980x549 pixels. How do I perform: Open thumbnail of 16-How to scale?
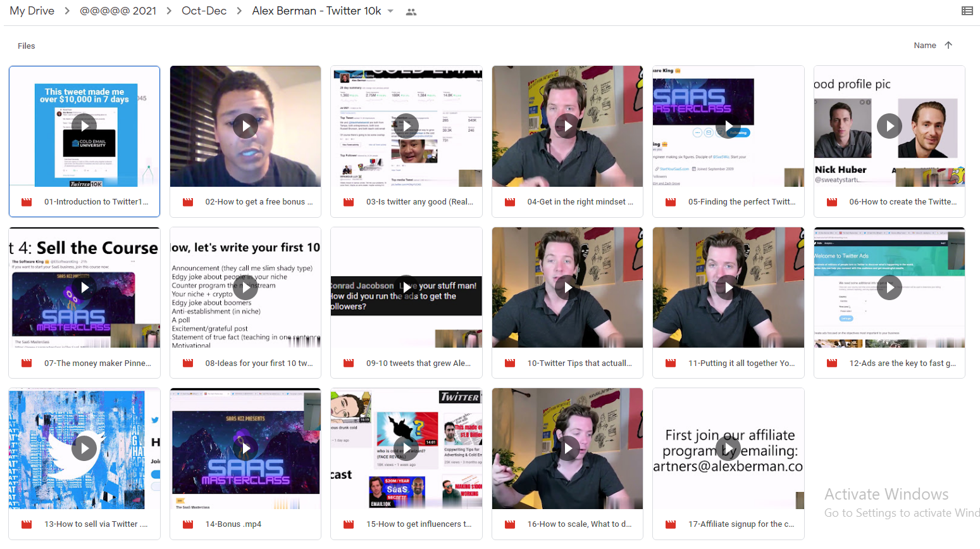(x=568, y=448)
